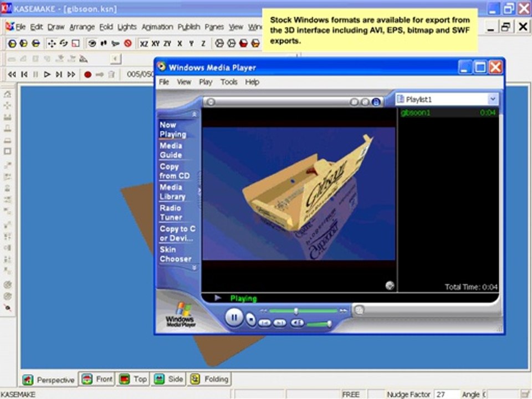Screen dimensions: 532x399
Task: Click the round button below the video
Action: tap(390, 286)
